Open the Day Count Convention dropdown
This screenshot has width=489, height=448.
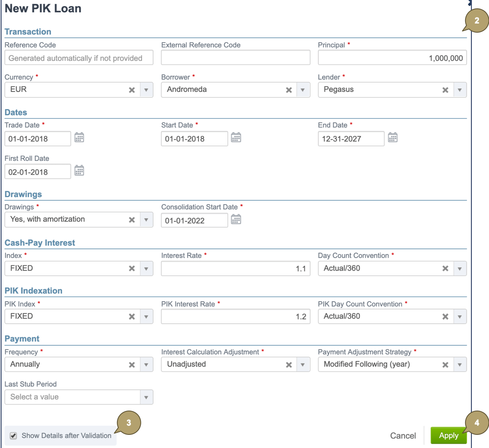pos(460,268)
